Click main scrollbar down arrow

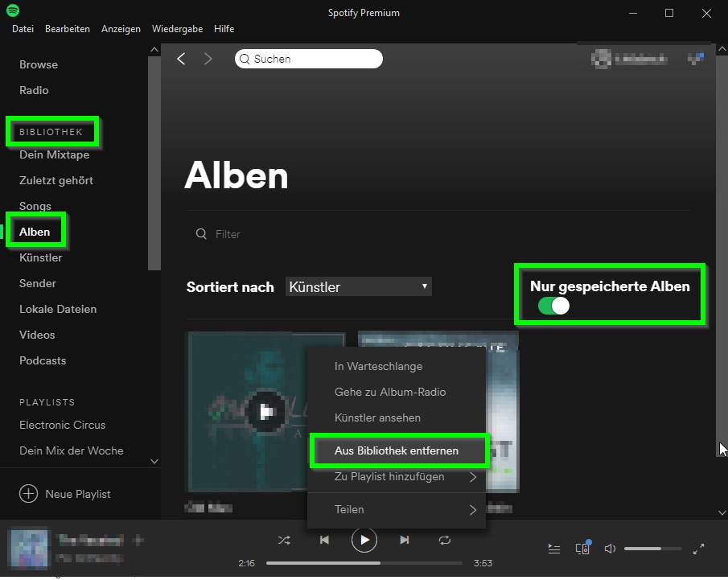(x=722, y=512)
